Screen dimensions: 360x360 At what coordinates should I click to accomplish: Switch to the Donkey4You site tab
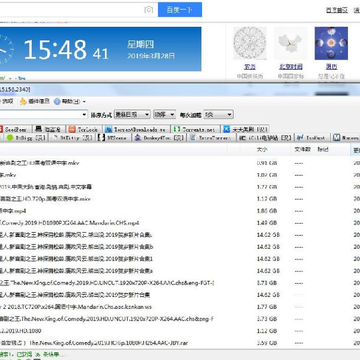(159, 138)
